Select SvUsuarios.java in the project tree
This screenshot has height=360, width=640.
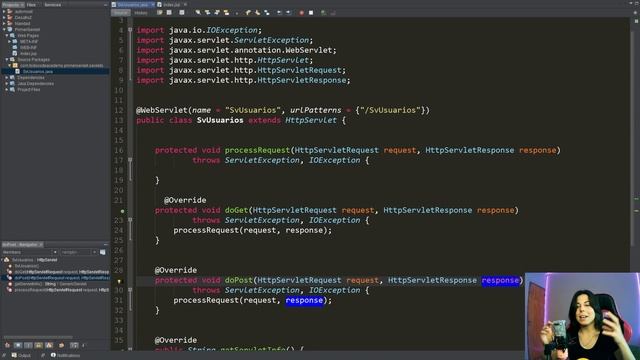pos(38,71)
